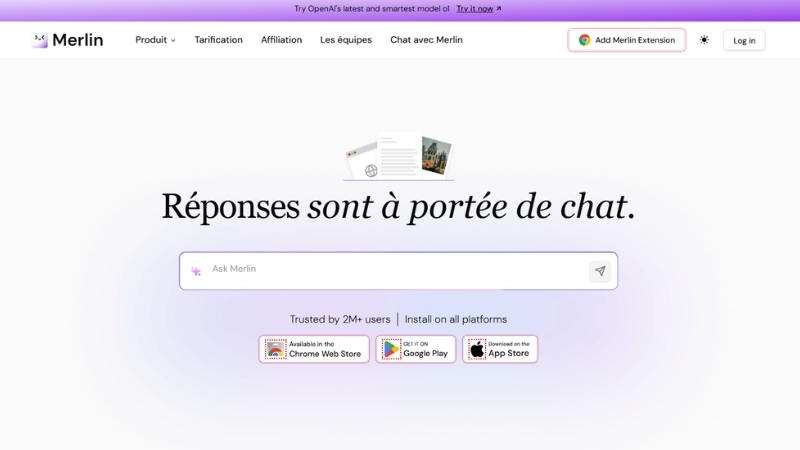Click the banner text about OpenAI's latest model
The height and width of the screenshot is (450, 800).
point(371,9)
